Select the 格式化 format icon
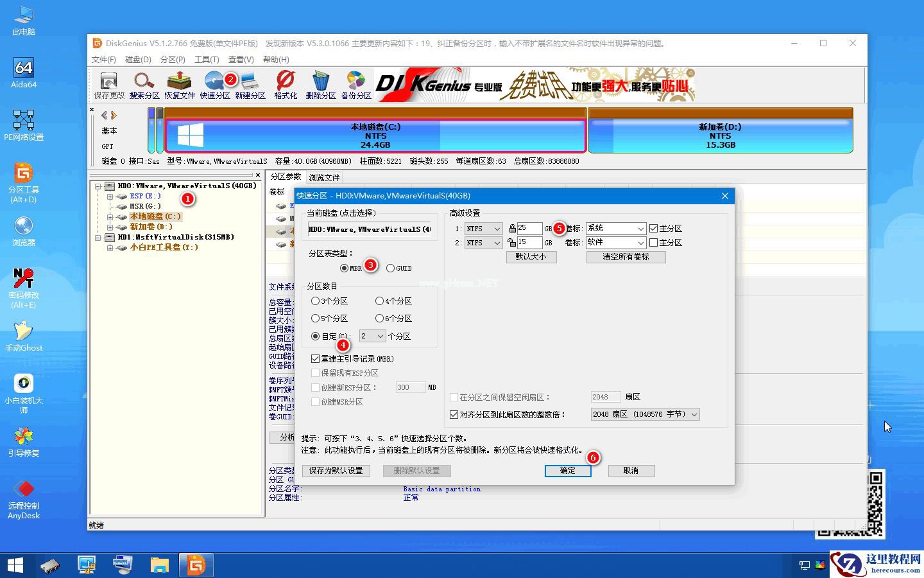924x578 pixels. pos(285,84)
